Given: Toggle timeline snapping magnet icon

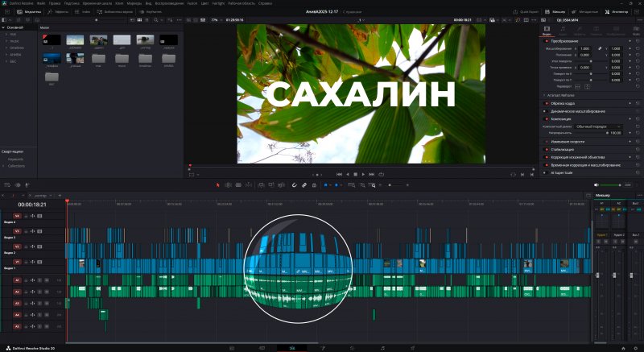Looking at the screenshot, I should tap(295, 185).
